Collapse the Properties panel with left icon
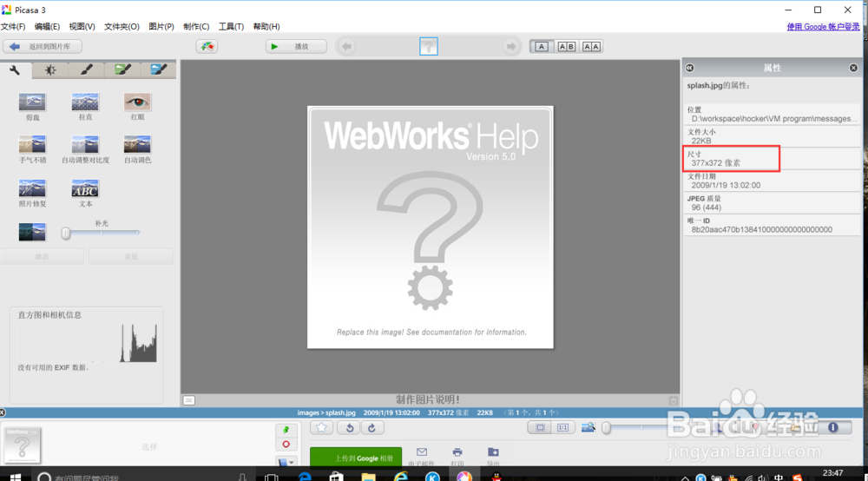Image resolution: width=868 pixels, height=481 pixels. [x=690, y=68]
